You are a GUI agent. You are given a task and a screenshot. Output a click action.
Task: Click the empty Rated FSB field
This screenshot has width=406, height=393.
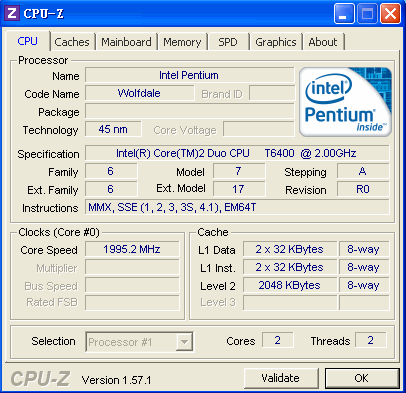pos(132,303)
